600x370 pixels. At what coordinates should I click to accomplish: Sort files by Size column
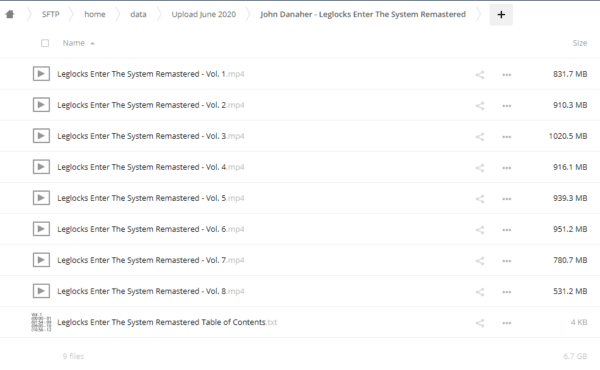tap(580, 43)
